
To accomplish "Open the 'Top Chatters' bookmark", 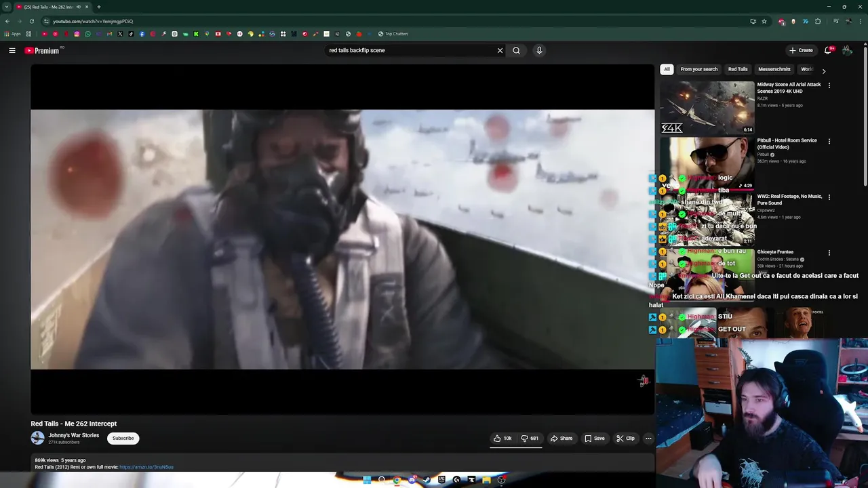I will click(393, 34).
